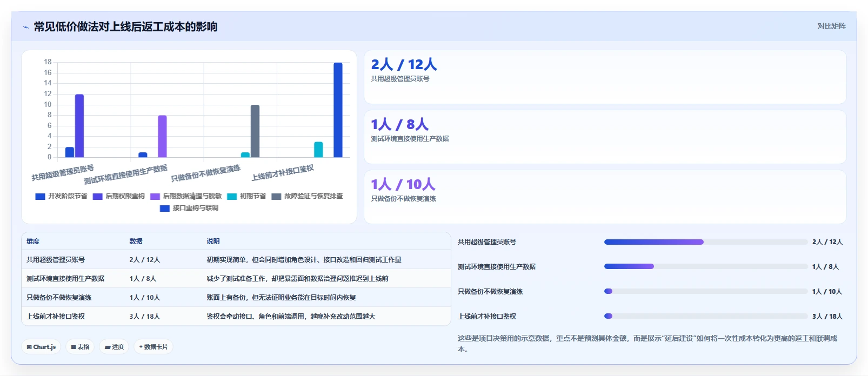Screen dimensions: 868x376
Task: Click the value-8 bar for 测试环境直接使用生产数据
Action: [x=162, y=136]
